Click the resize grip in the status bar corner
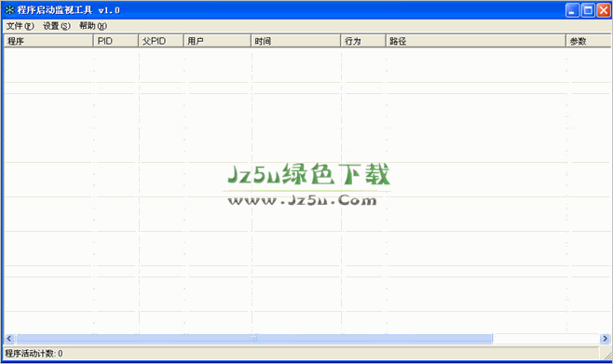 pos(608,356)
